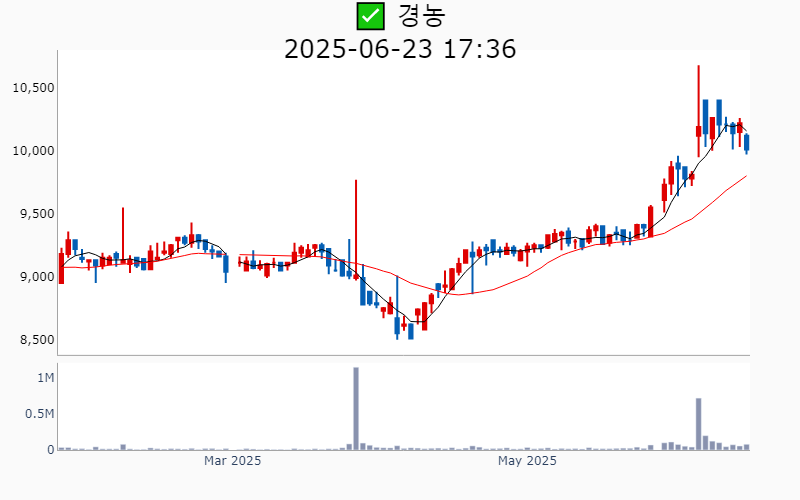Image resolution: width=800 pixels, height=500 pixels.
Task: Click the timestamp 2025-06-23 17:36
Action: (x=400, y=49)
